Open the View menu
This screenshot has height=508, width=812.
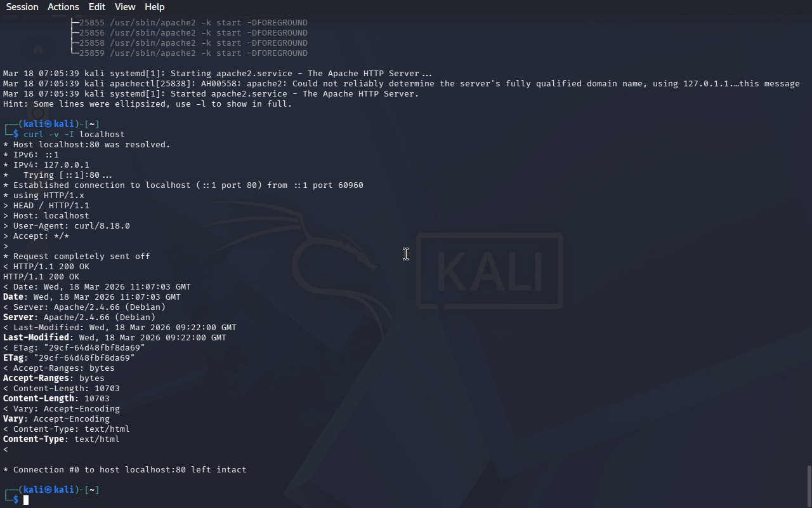tap(125, 7)
